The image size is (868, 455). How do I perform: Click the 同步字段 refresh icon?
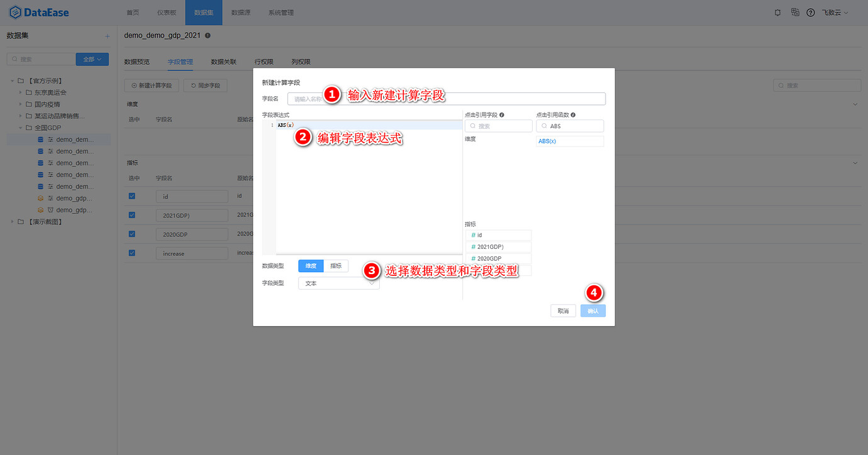click(193, 85)
